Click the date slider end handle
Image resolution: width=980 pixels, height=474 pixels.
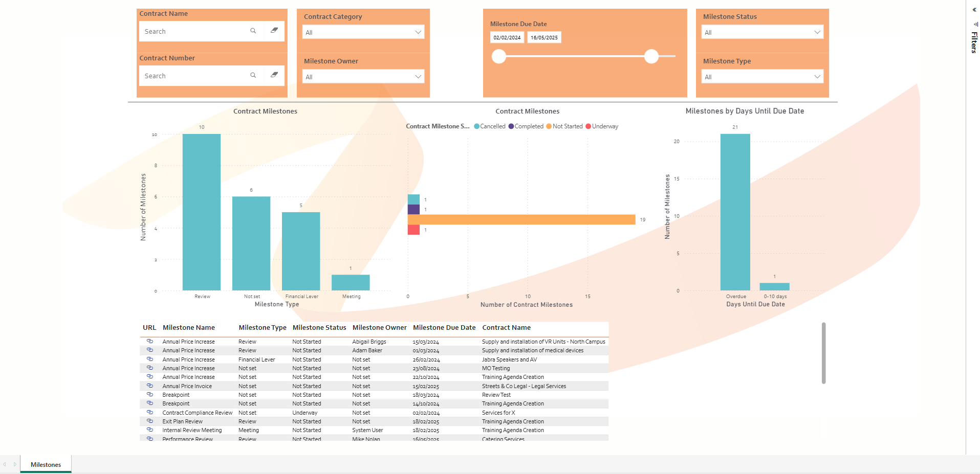click(x=651, y=56)
